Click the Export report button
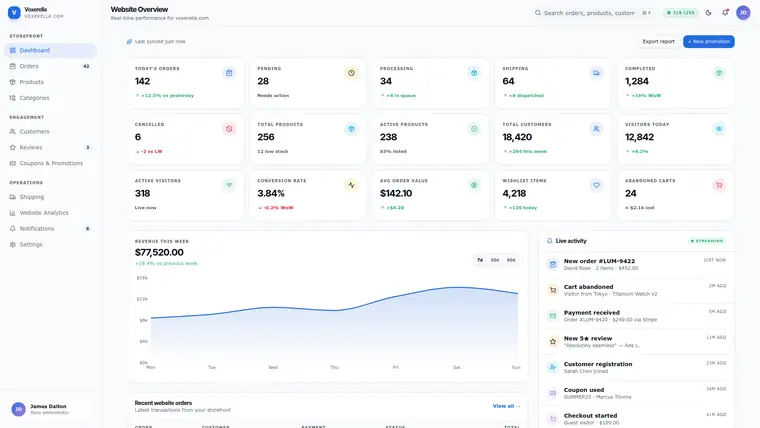 coord(658,42)
